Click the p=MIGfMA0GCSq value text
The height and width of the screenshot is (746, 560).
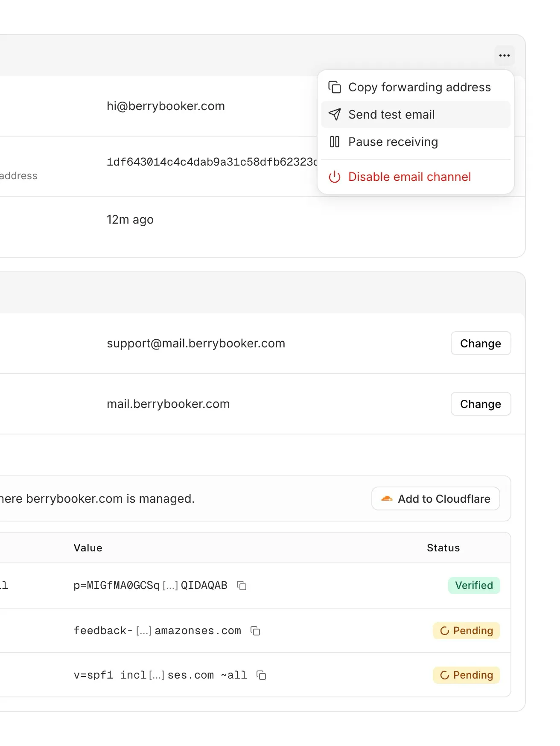click(x=150, y=586)
